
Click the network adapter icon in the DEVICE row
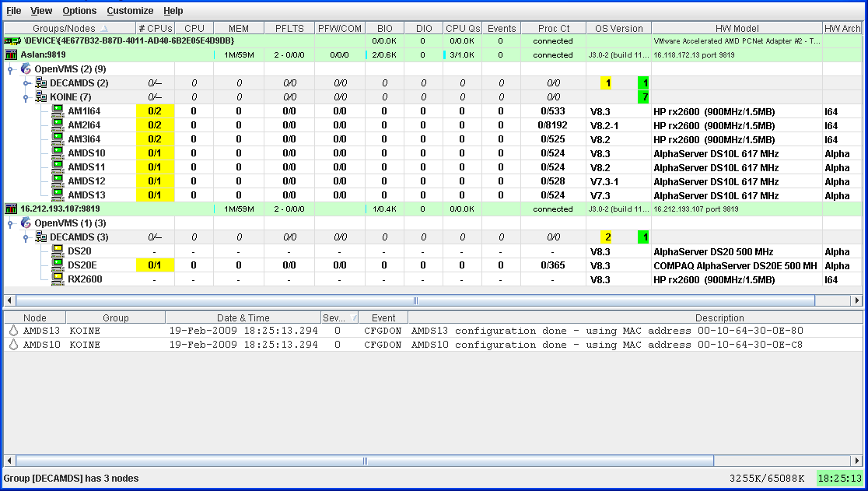pos(12,41)
